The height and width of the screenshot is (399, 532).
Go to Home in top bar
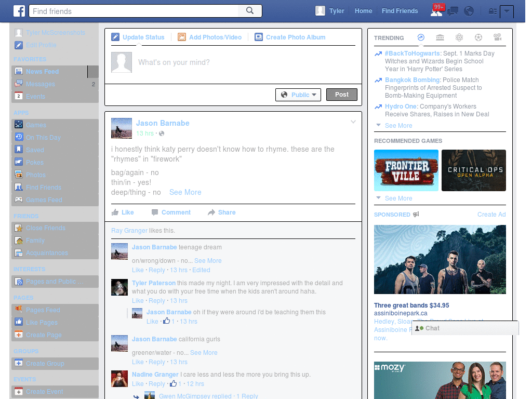[x=363, y=11]
